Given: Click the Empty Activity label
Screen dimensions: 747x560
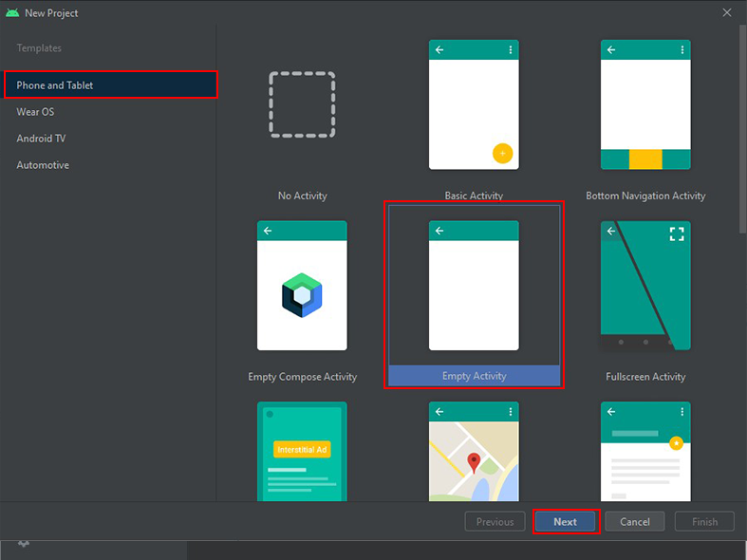Looking at the screenshot, I should click(474, 376).
